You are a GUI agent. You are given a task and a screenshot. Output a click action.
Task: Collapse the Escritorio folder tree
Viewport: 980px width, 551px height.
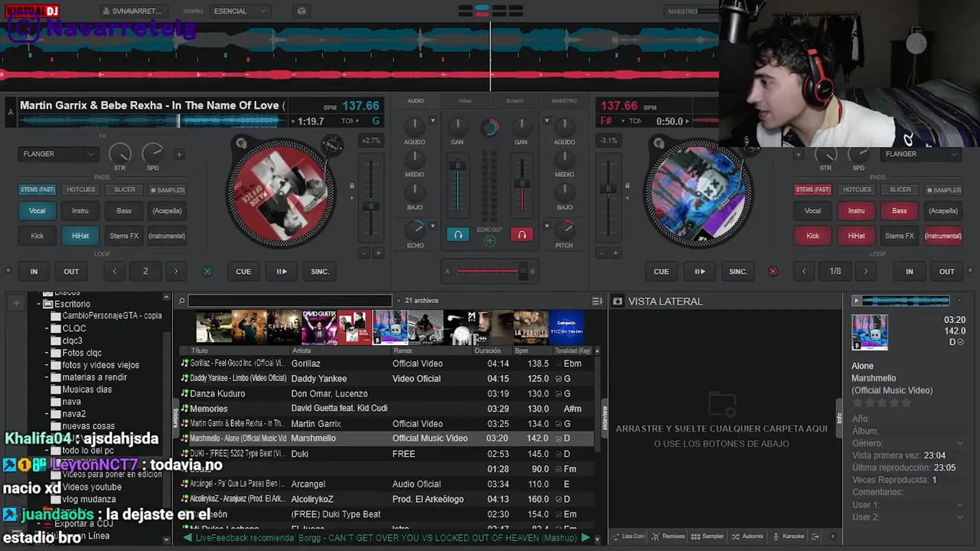(39, 304)
